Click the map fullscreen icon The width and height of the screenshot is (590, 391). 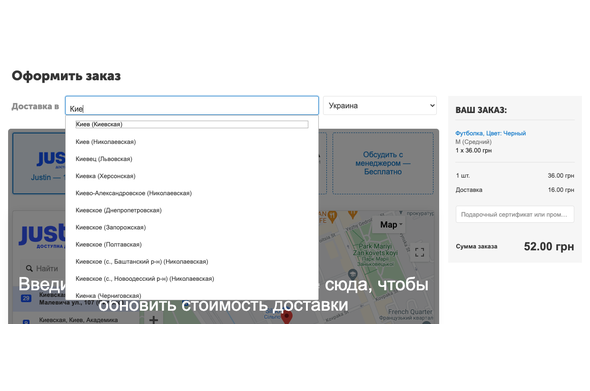click(x=419, y=252)
